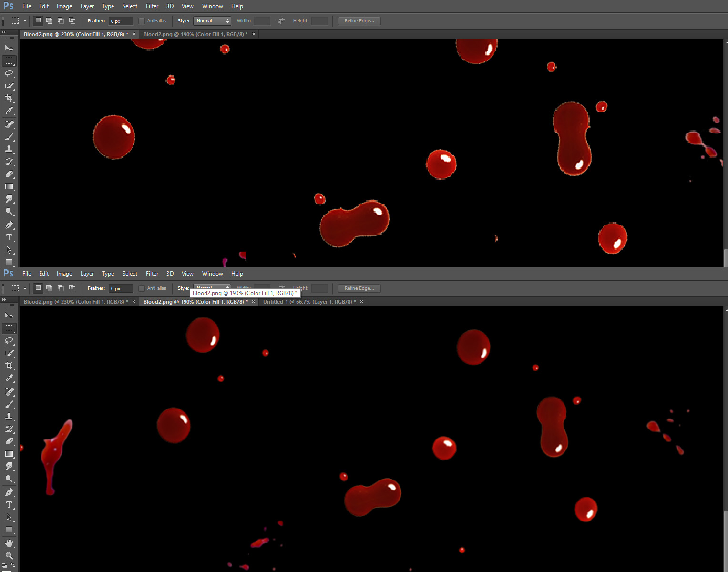
Task: Select Rectangular Marquee tool in bottom window
Action: [x=9, y=328]
